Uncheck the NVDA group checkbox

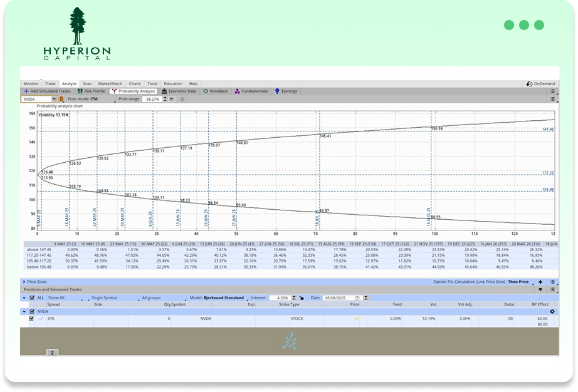[x=32, y=311]
